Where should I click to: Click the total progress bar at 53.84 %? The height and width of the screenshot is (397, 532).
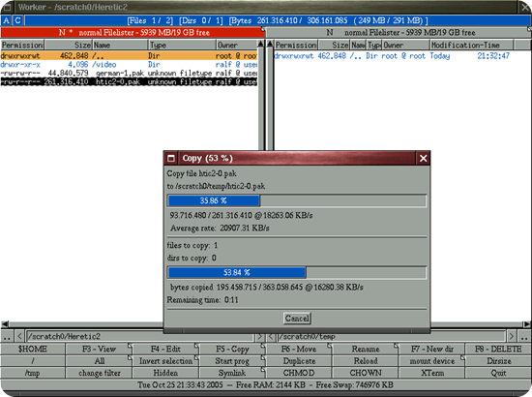[x=297, y=272]
